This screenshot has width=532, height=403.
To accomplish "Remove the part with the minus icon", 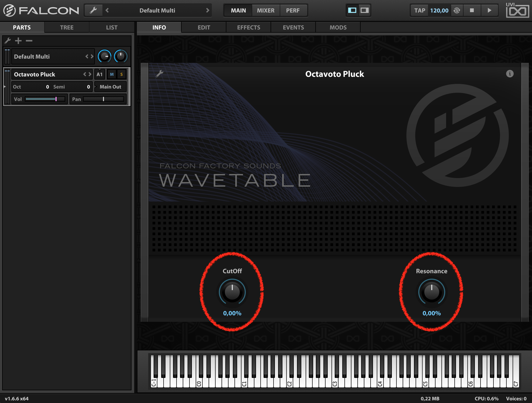I will click(29, 41).
